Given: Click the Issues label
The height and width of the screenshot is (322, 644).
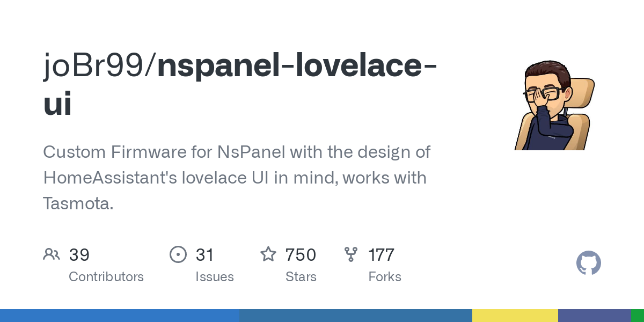Looking at the screenshot, I should [215, 277].
